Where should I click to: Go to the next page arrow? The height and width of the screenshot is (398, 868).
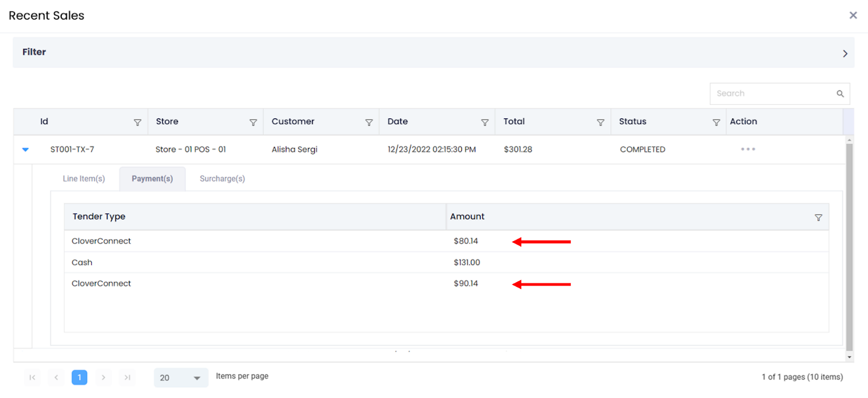103,377
